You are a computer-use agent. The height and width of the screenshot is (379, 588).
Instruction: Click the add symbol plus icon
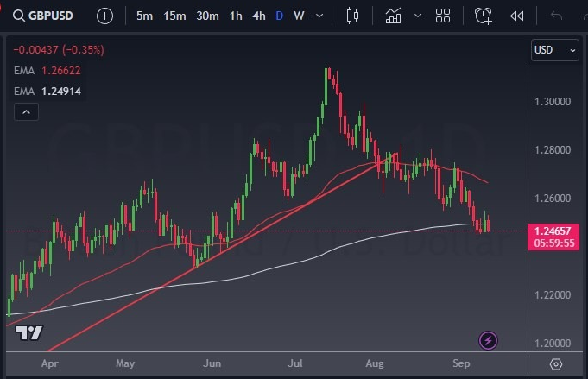(104, 16)
